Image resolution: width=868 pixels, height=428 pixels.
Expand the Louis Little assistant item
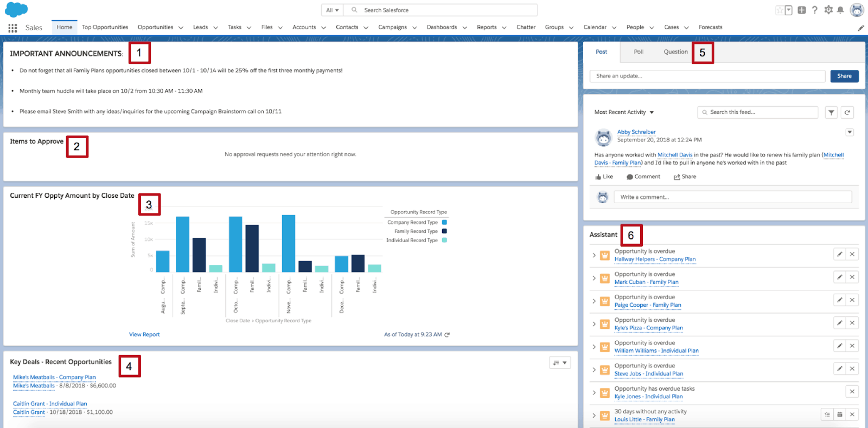594,416
